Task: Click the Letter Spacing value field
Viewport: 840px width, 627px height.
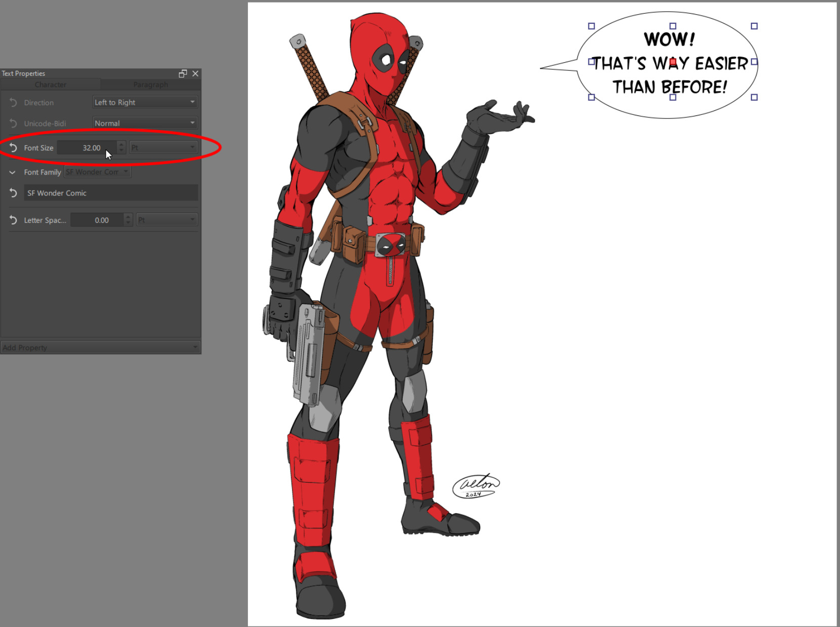Action: tap(97, 220)
